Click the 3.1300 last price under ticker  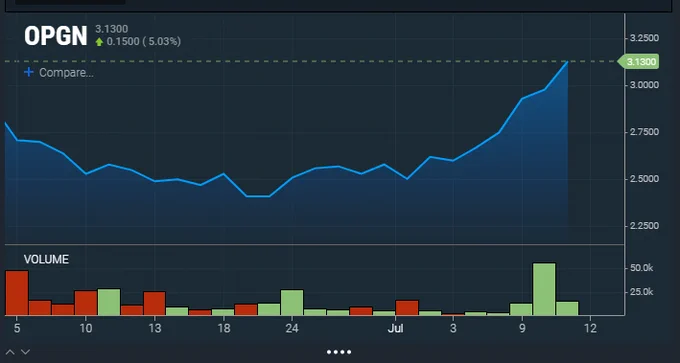[111, 29]
